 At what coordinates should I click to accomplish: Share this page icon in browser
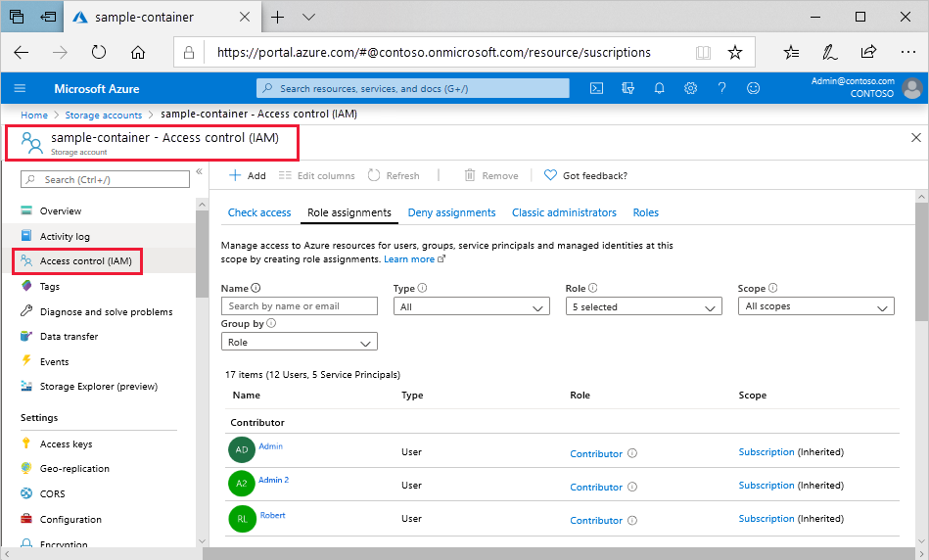click(868, 52)
